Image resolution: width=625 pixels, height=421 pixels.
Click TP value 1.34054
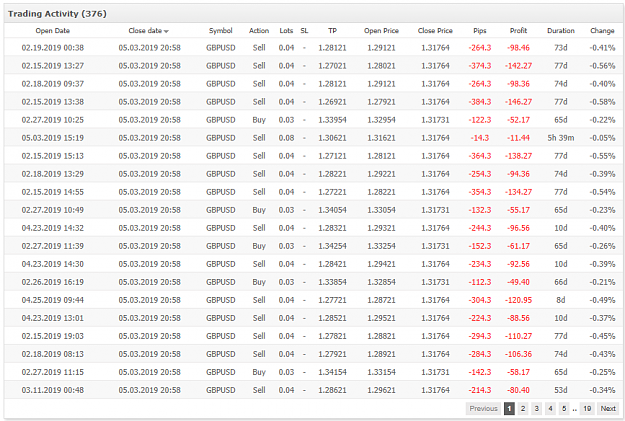(332, 210)
